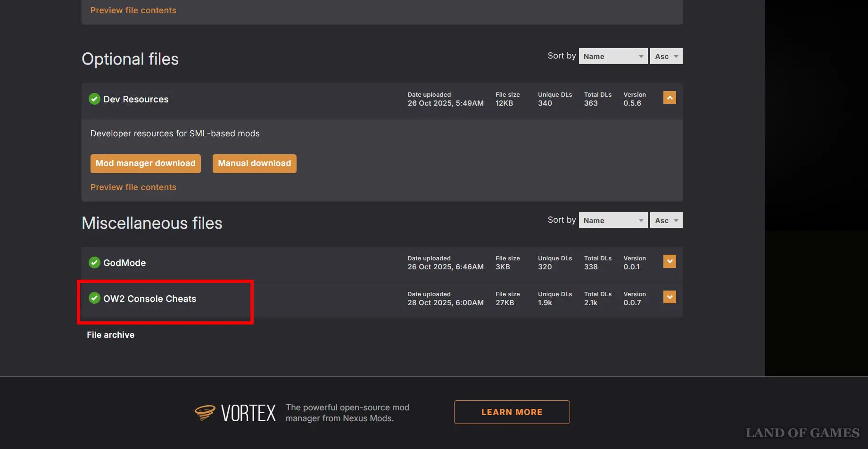The height and width of the screenshot is (449, 868).
Task: Click the Vortex LEARN MORE button
Action: tap(512, 412)
